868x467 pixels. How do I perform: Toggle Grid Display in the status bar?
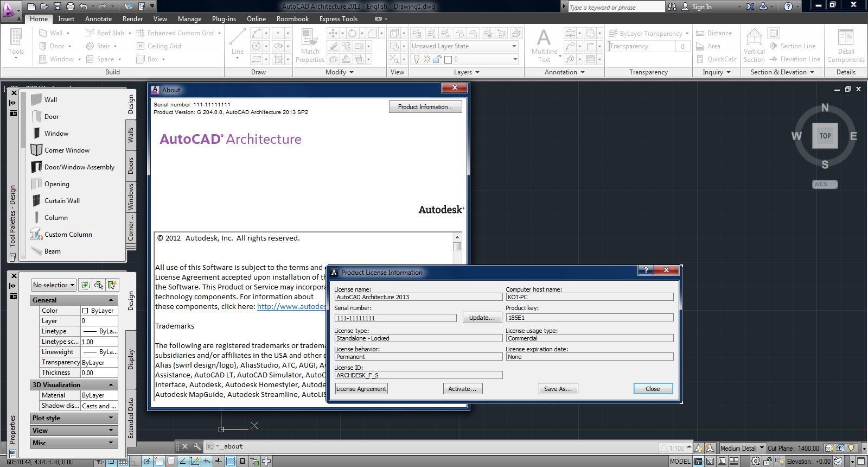tap(123, 462)
